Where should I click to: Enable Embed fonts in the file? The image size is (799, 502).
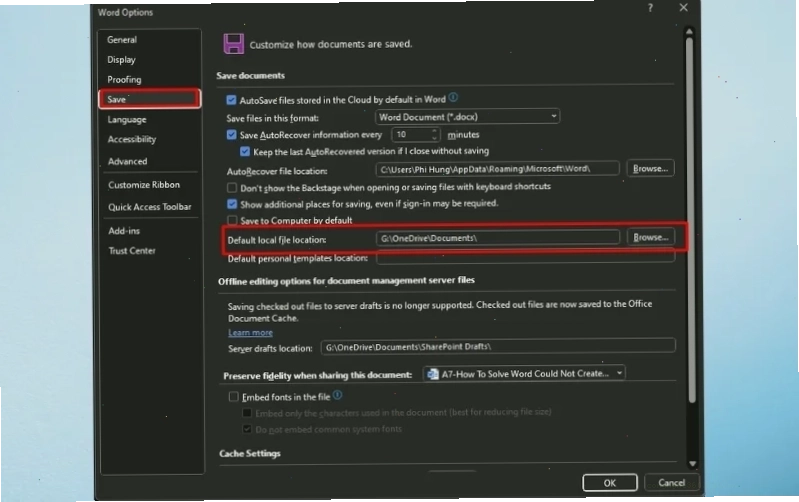[x=233, y=397]
